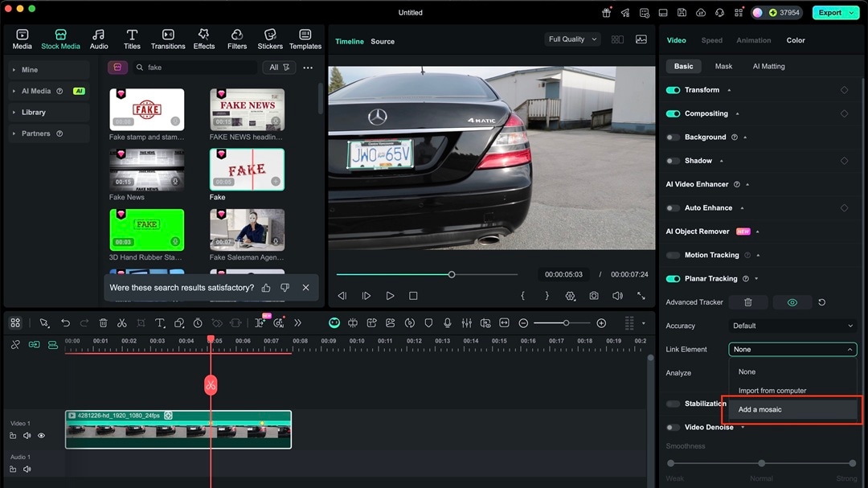Click the delete trash icon in timeline toolbar
This screenshot has width=868, height=488.
(x=103, y=323)
